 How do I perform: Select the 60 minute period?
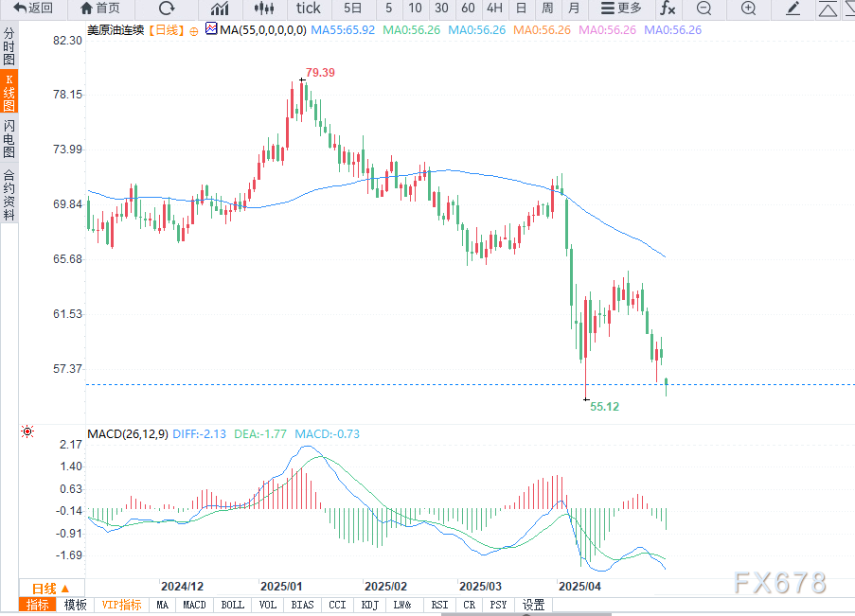coord(468,9)
